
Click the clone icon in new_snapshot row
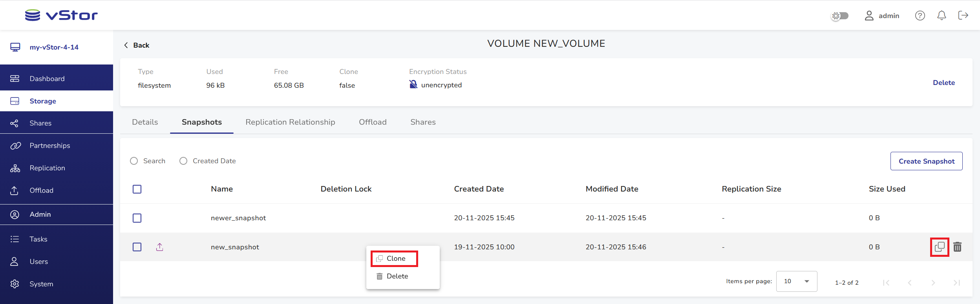939,247
